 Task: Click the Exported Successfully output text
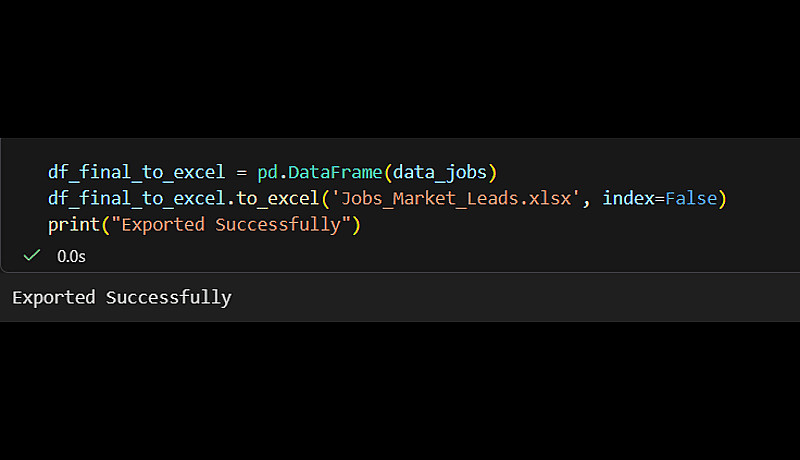[x=121, y=297]
